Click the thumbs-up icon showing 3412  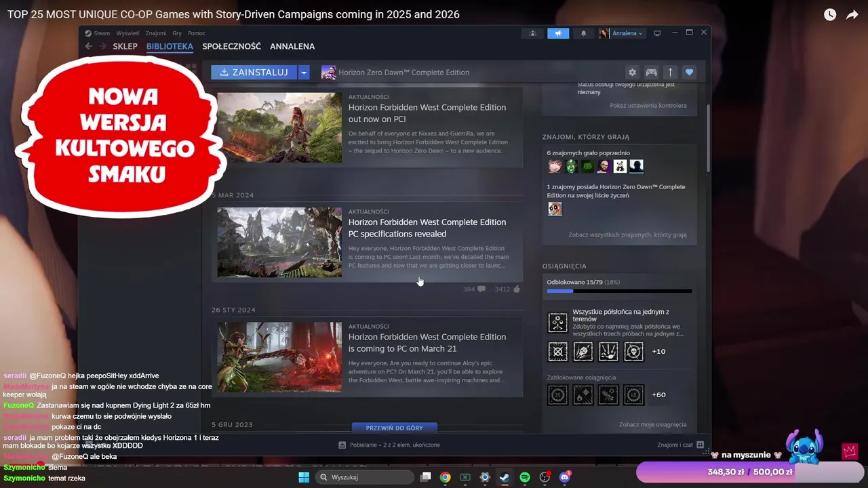(517, 289)
